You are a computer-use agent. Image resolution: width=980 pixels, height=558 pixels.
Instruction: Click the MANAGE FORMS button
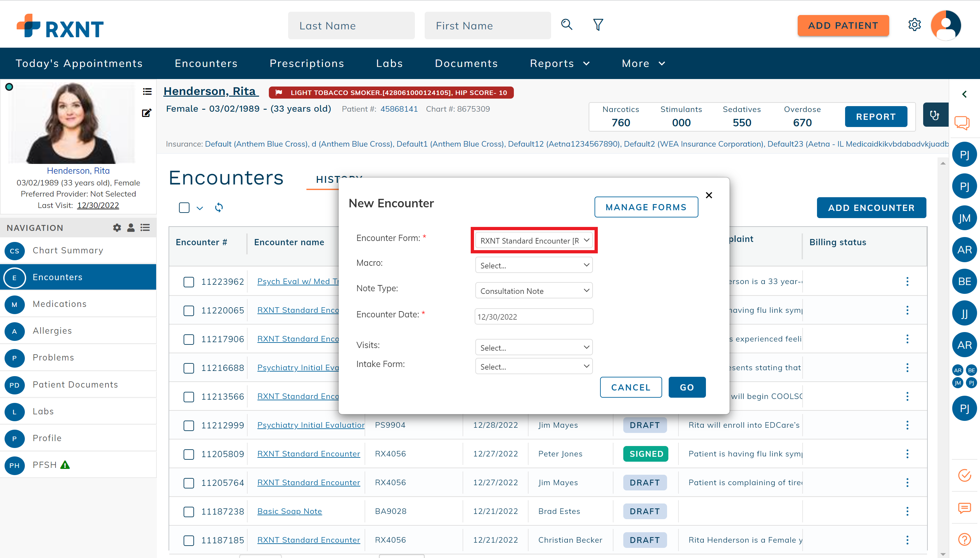(646, 207)
